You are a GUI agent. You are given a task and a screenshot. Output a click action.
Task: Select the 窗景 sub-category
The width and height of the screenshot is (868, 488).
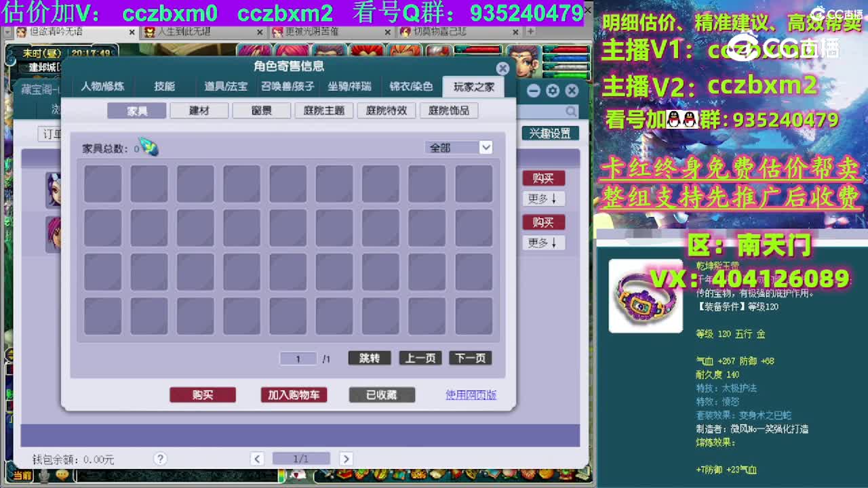tap(262, 110)
